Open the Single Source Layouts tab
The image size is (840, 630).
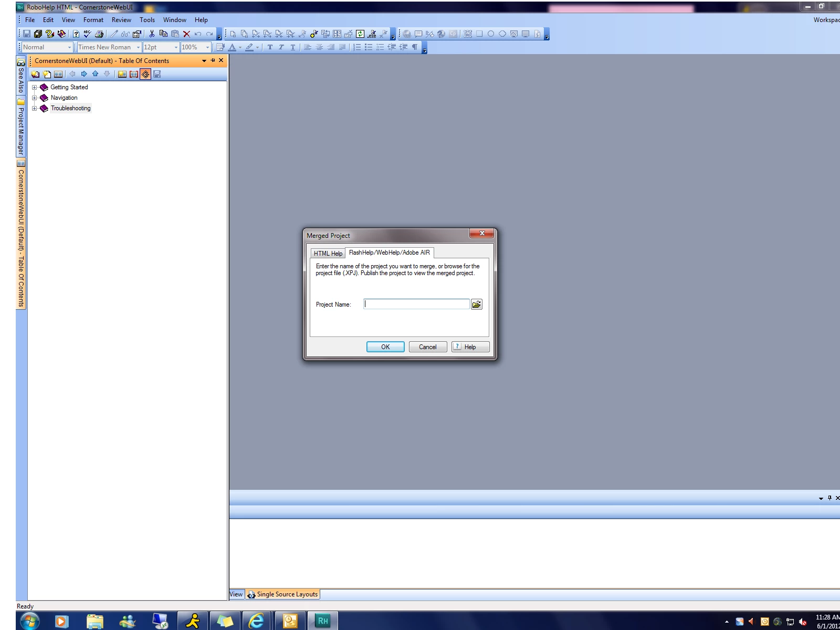[282, 594]
